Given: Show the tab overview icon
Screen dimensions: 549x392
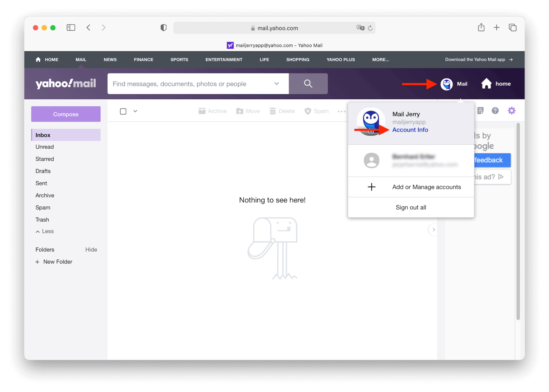Looking at the screenshot, I should (x=513, y=28).
